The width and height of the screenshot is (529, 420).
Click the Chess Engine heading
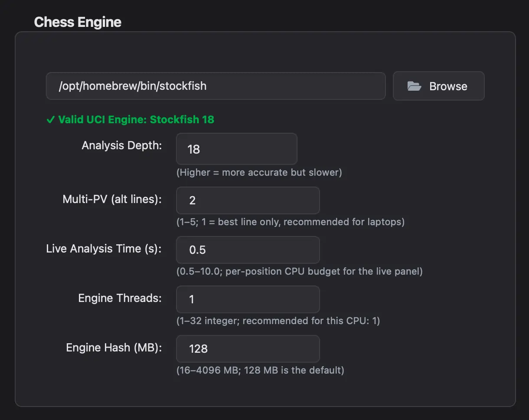[78, 22]
